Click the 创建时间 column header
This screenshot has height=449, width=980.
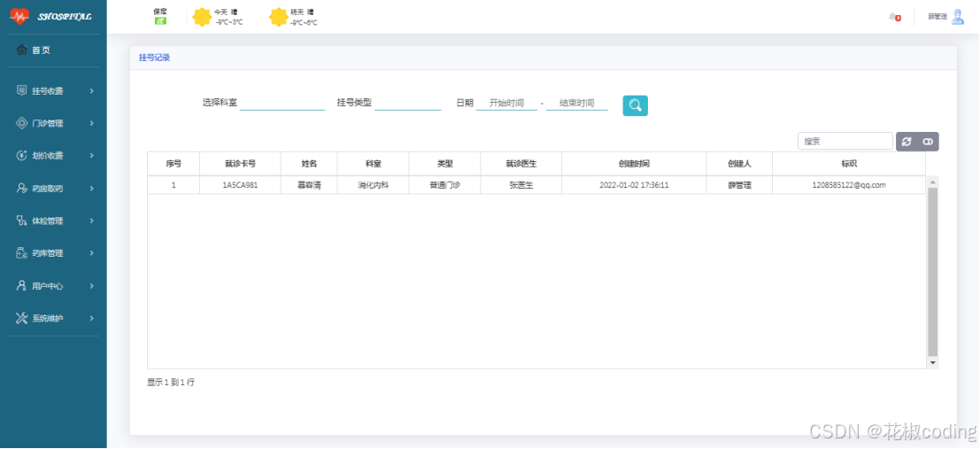pyautogui.click(x=635, y=164)
